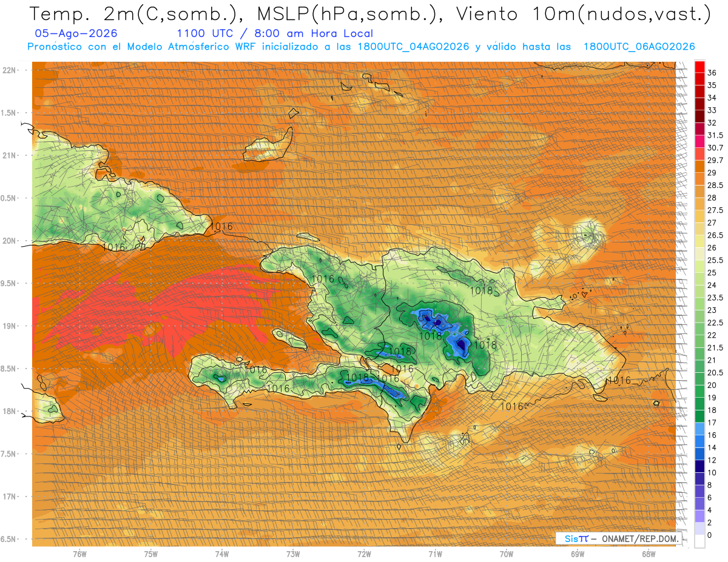Click the '21N' latitude axis label
The image size is (728, 562).
(x=8, y=155)
